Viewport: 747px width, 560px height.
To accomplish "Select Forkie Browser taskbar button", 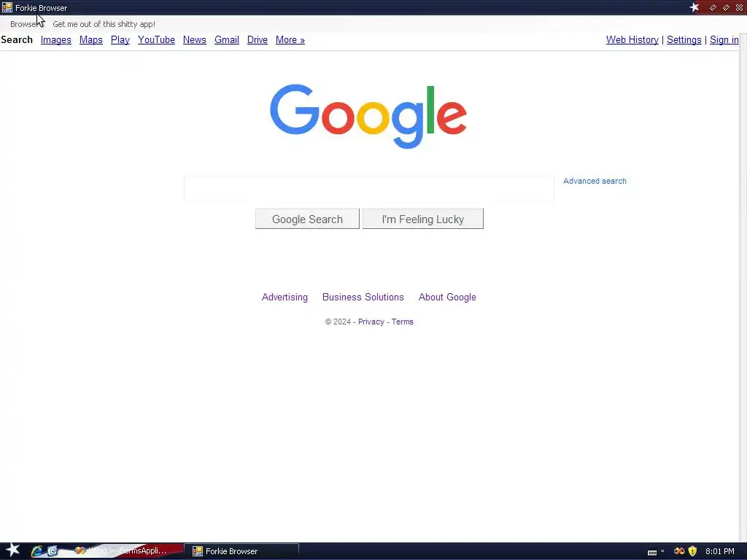I will (x=241, y=551).
